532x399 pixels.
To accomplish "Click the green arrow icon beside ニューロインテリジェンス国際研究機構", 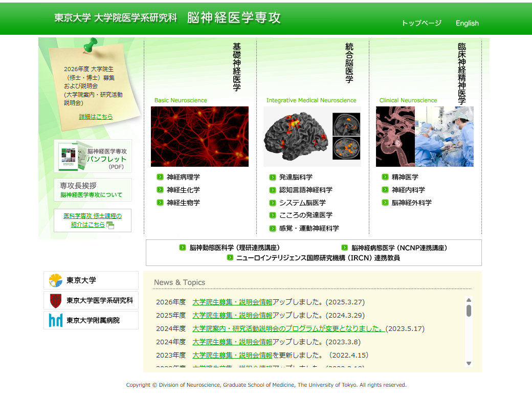I will (x=230, y=257).
